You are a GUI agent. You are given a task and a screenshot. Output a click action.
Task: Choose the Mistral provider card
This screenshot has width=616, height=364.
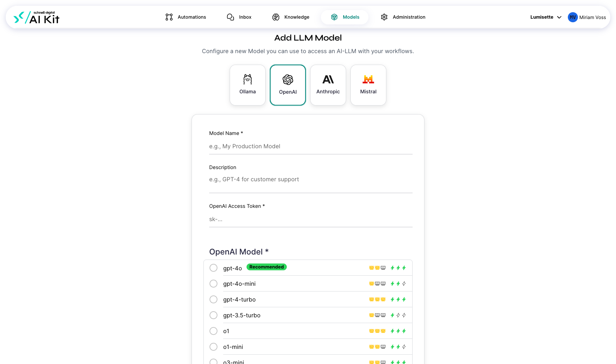point(368,85)
